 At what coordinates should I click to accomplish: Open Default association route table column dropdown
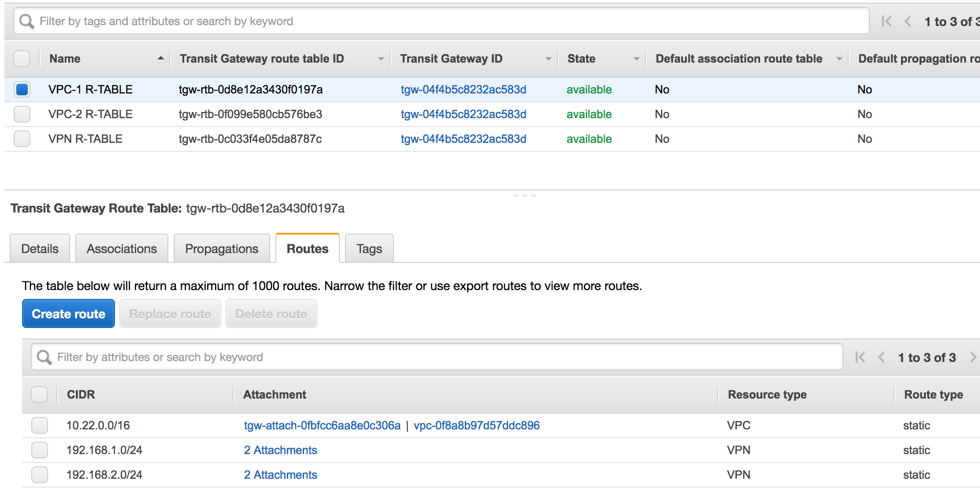[839, 59]
